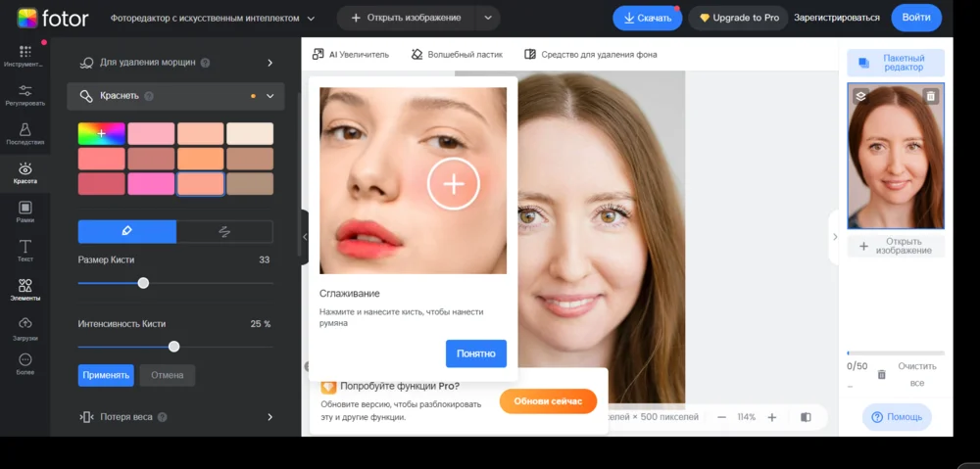Expand the Для удаления морщин section
The height and width of the screenshot is (469, 980).
coord(175,63)
